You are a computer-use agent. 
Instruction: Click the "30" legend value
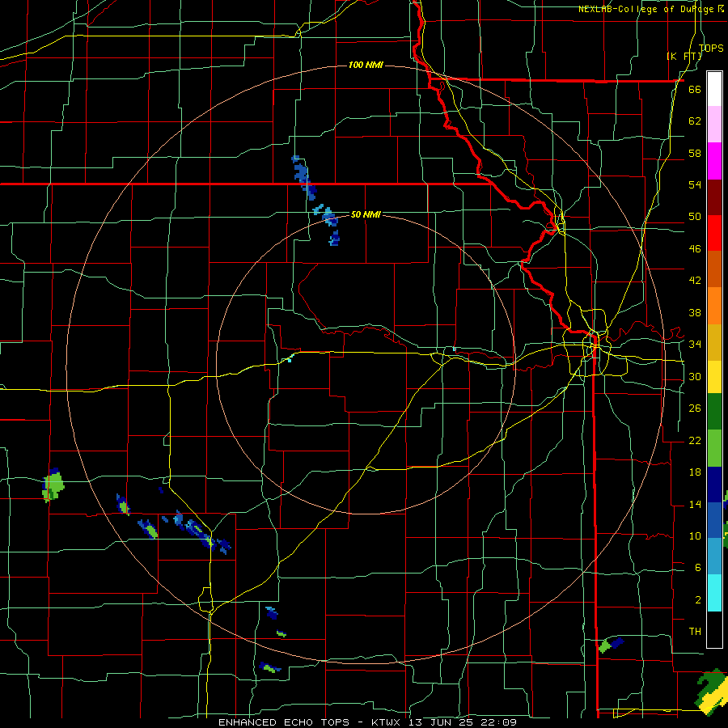(x=695, y=376)
